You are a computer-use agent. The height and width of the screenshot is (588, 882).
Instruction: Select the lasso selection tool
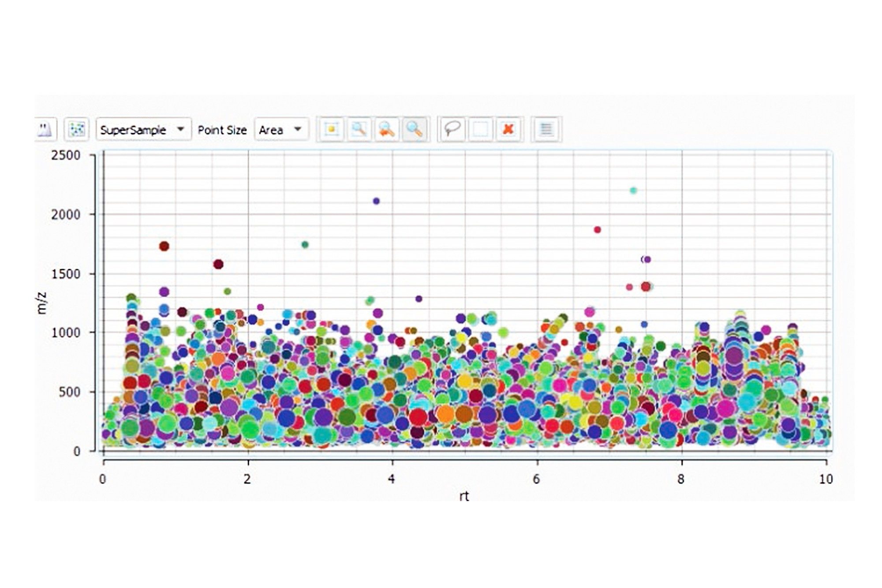click(x=452, y=129)
